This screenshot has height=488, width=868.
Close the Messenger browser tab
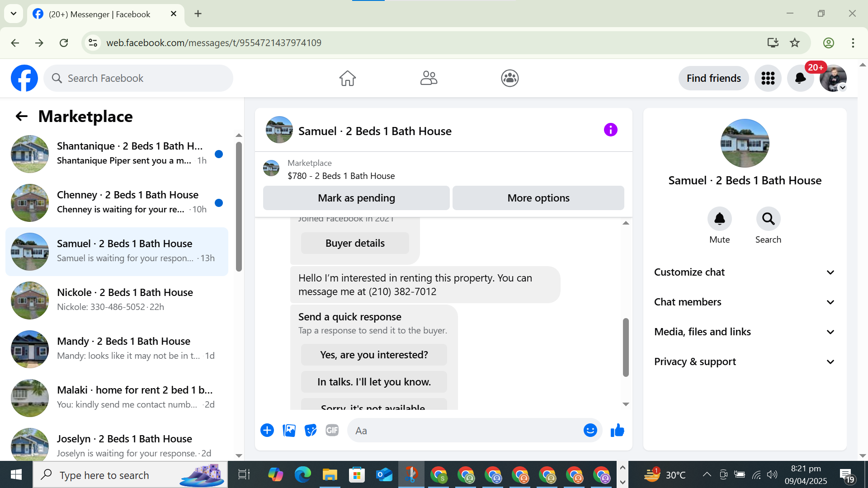pos(173,14)
